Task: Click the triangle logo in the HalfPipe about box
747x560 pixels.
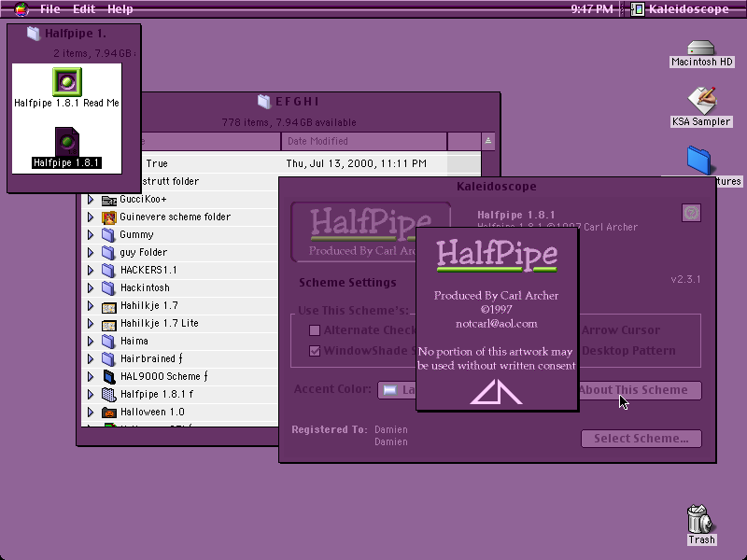Action: point(496,392)
